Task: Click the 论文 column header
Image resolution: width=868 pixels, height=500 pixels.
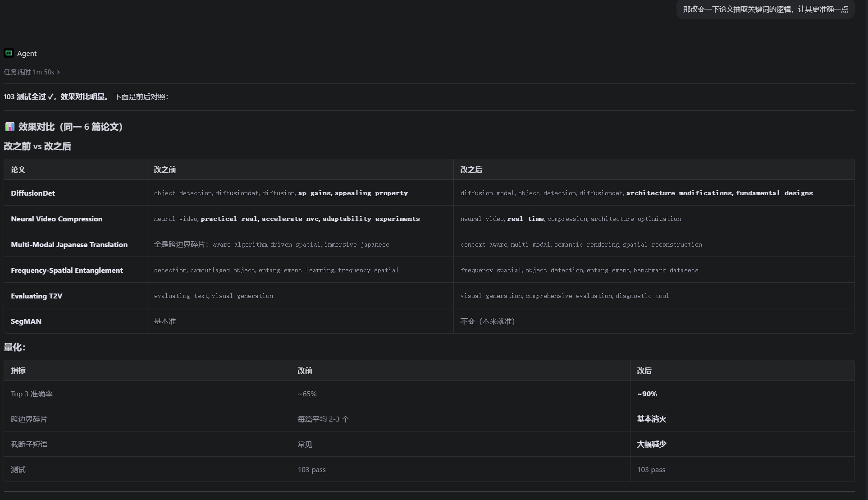Action: pyautogui.click(x=18, y=170)
